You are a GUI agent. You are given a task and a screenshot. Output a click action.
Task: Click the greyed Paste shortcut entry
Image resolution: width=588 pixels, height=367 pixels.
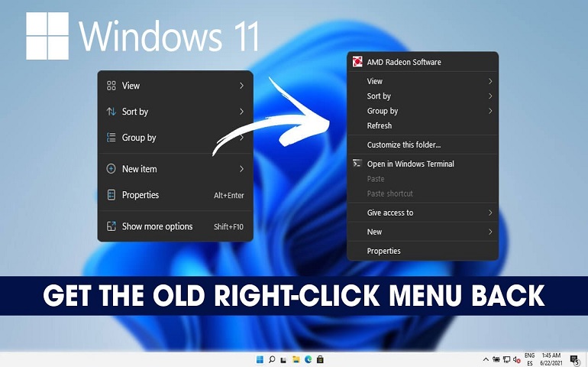[x=422, y=193]
